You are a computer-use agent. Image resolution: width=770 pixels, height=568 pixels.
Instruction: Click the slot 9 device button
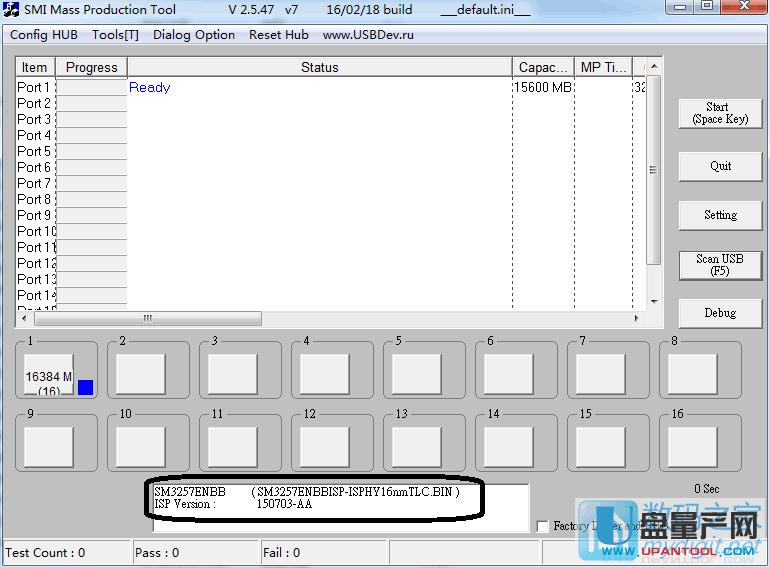(x=49, y=447)
